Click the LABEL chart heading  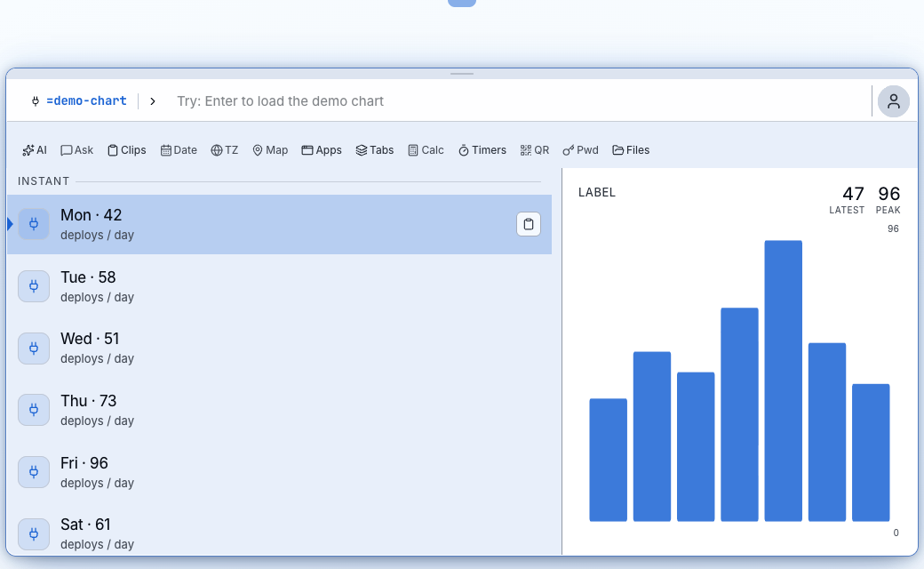coord(597,192)
